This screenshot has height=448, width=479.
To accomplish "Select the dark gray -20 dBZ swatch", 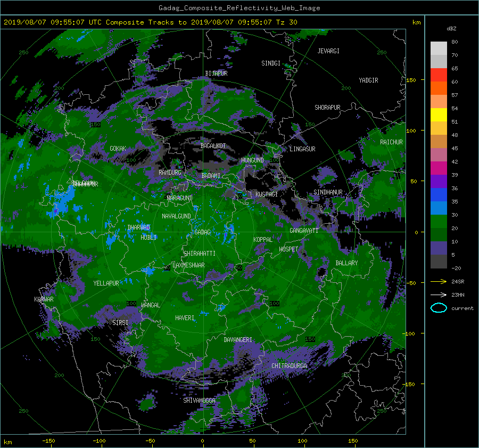I will [x=439, y=261].
